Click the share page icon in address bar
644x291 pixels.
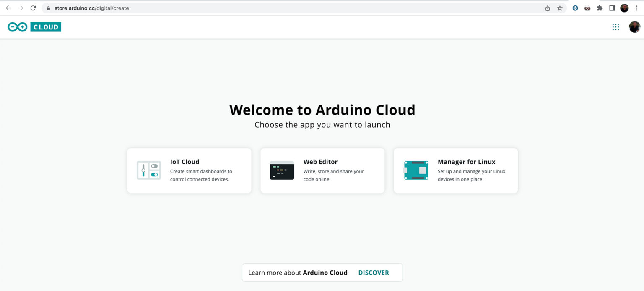coord(548,8)
